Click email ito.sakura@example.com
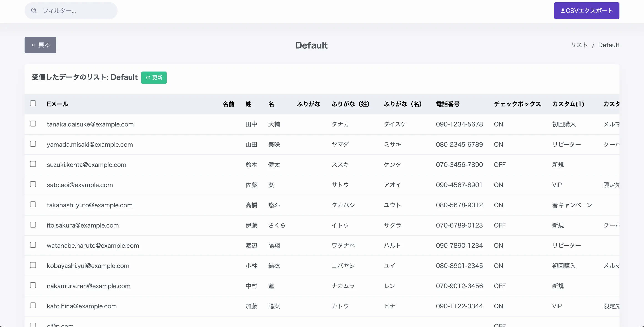Viewport: 644px width, 327px height. click(x=83, y=225)
